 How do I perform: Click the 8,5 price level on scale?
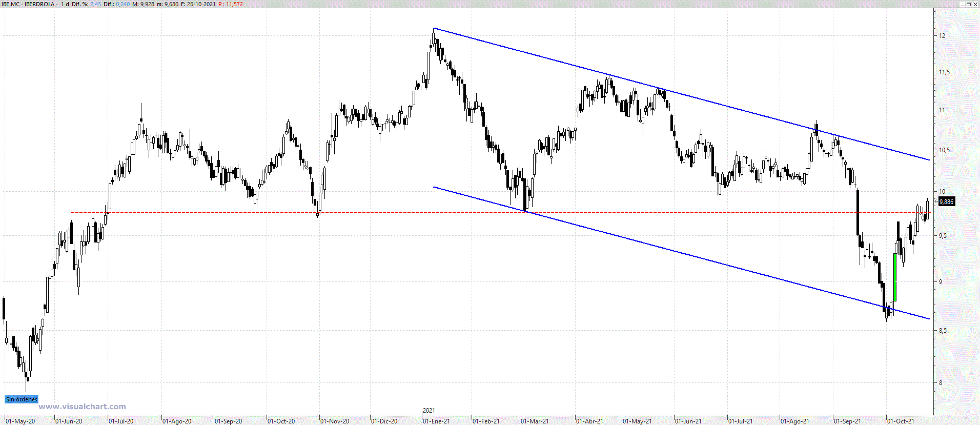pos(943,331)
